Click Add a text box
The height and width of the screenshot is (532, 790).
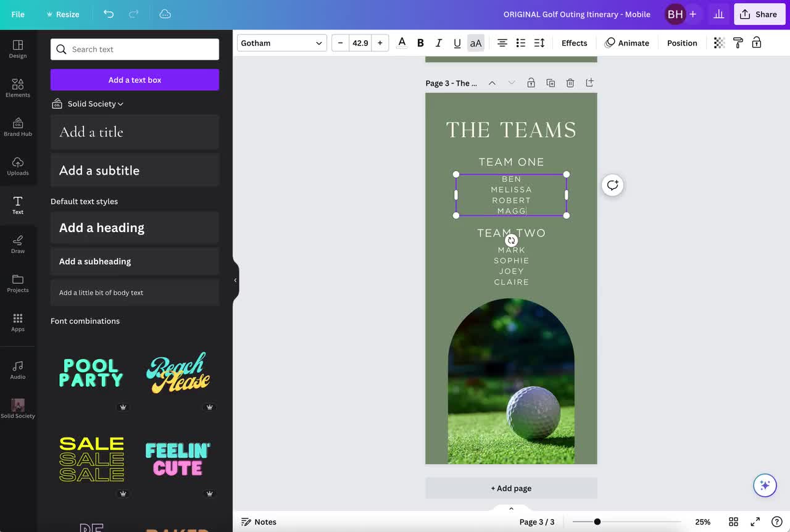coord(135,80)
